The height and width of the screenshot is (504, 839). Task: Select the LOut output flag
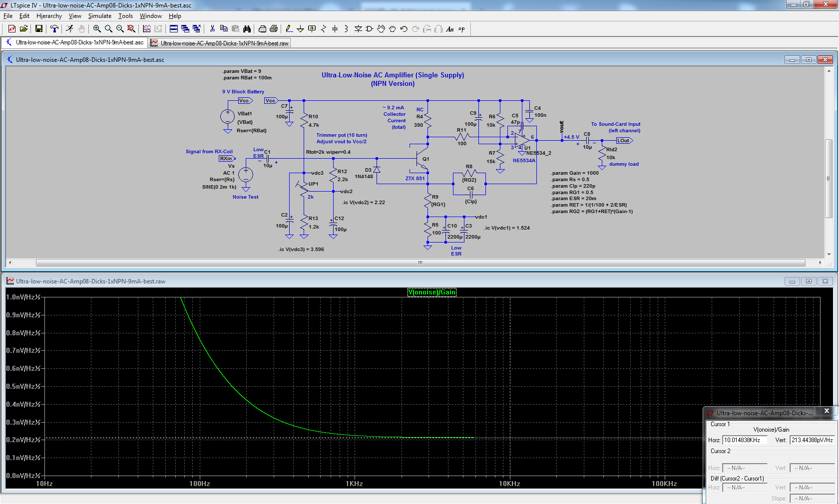pos(624,141)
